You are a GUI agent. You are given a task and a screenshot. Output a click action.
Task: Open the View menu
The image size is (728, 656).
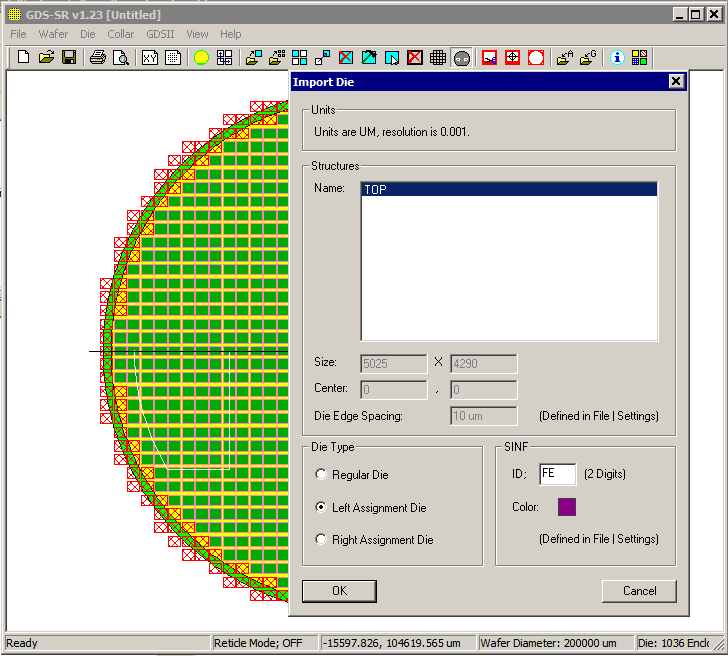pyautogui.click(x=197, y=34)
